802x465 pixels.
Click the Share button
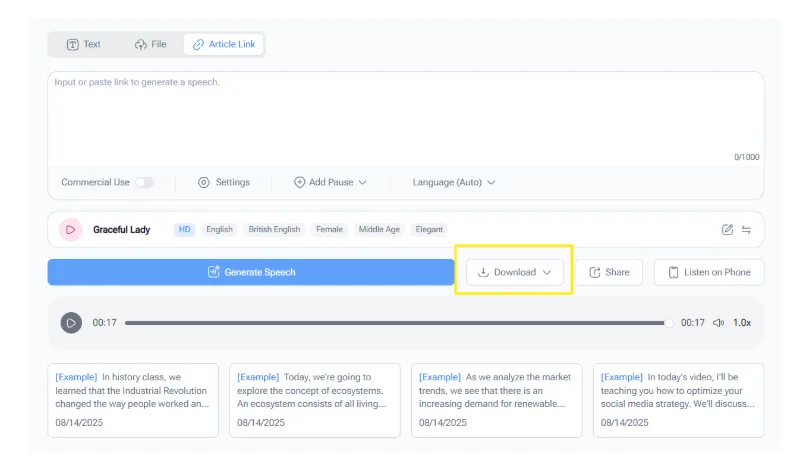[608, 272]
